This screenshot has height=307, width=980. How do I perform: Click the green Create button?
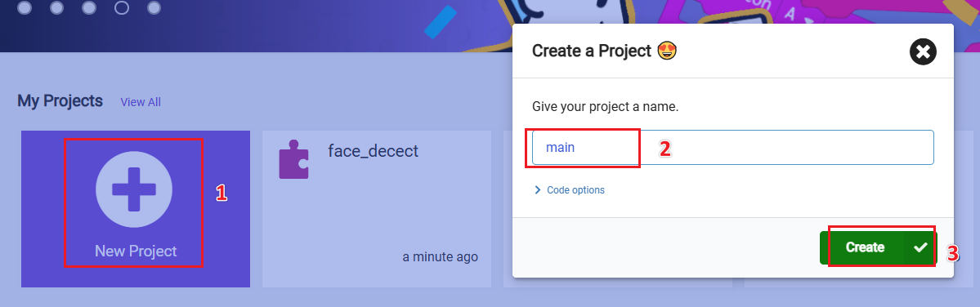pyautogui.click(x=878, y=247)
